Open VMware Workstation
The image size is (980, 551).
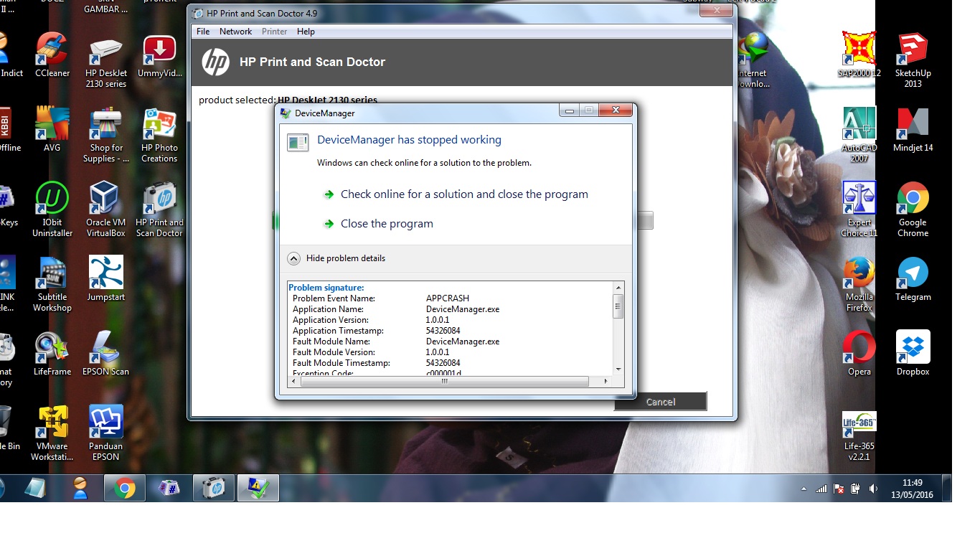[50, 423]
